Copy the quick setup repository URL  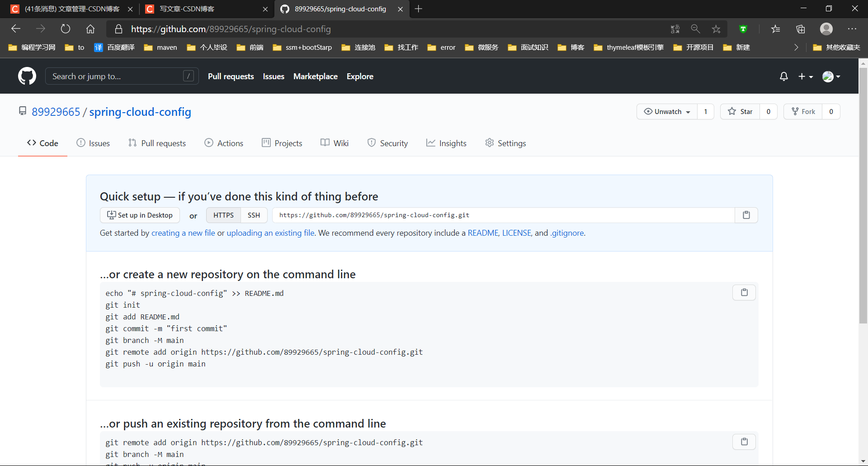tap(746, 215)
